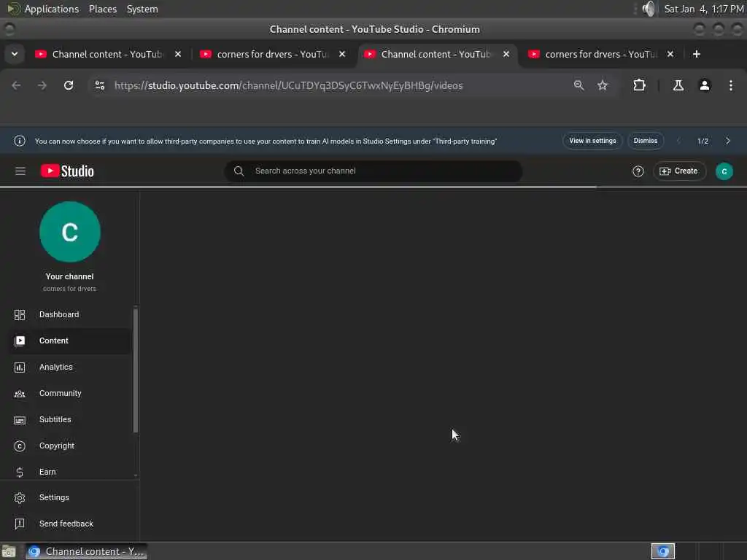Click Send feedback in the sidebar
The image size is (747, 560).
tap(69, 524)
